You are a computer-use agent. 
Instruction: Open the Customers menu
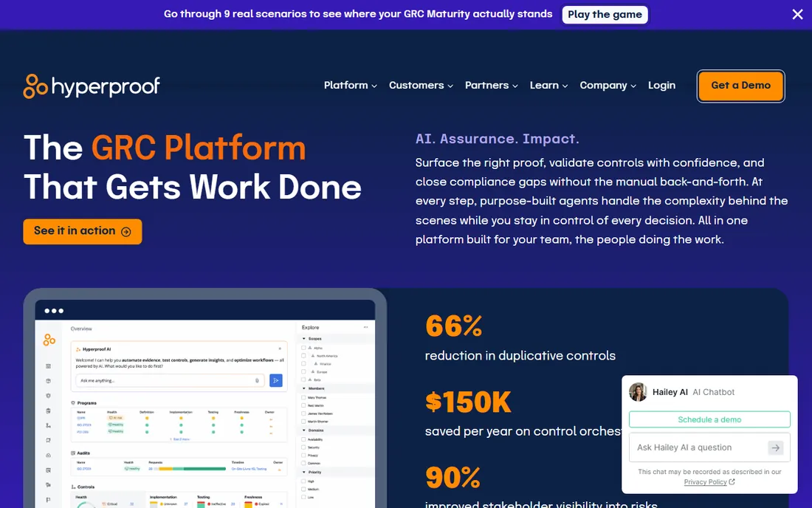pyautogui.click(x=421, y=86)
